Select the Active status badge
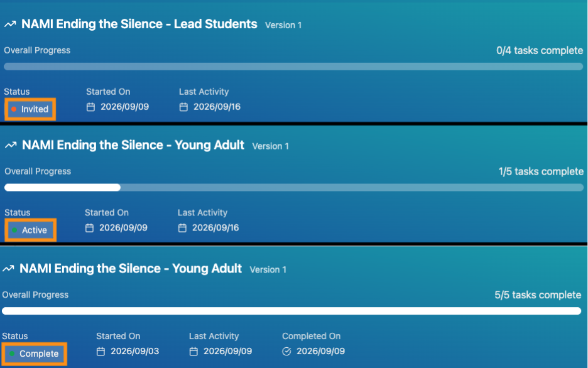The height and width of the screenshot is (368, 588). coord(31,230)
